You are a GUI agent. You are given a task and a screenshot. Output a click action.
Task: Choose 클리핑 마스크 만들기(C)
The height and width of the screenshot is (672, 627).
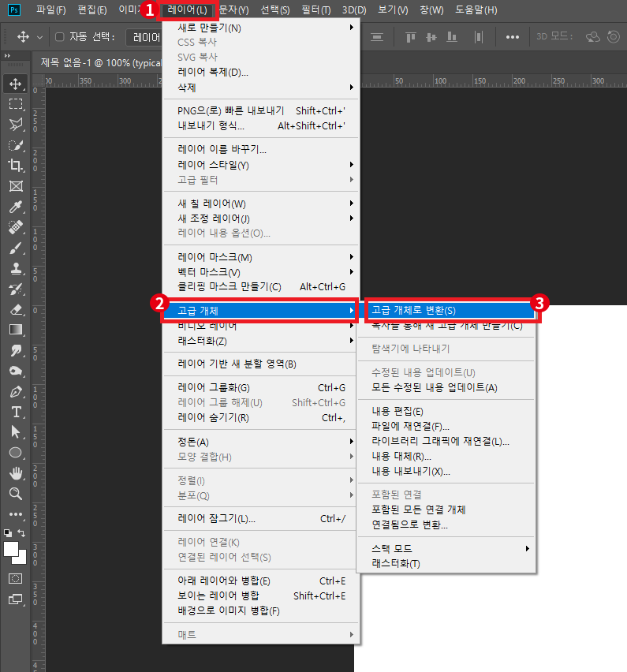[x=261, y=287]
